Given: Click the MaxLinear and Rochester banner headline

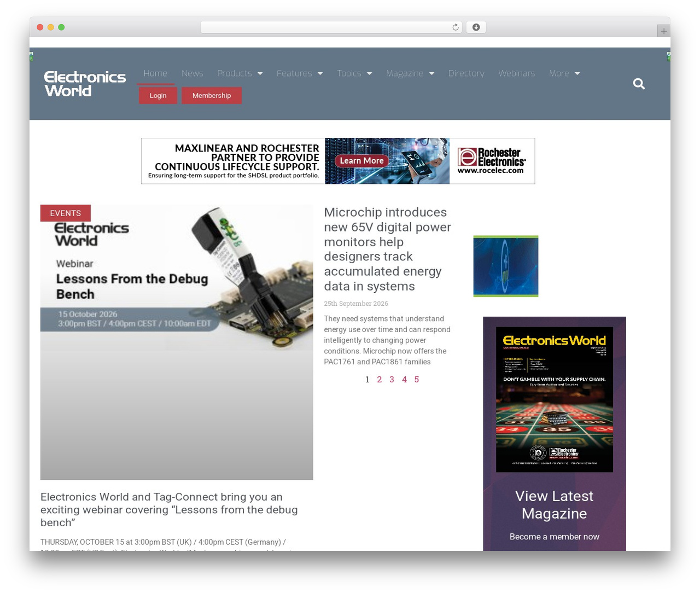Looking at the screenshot, I should click(x=236, y=158).
